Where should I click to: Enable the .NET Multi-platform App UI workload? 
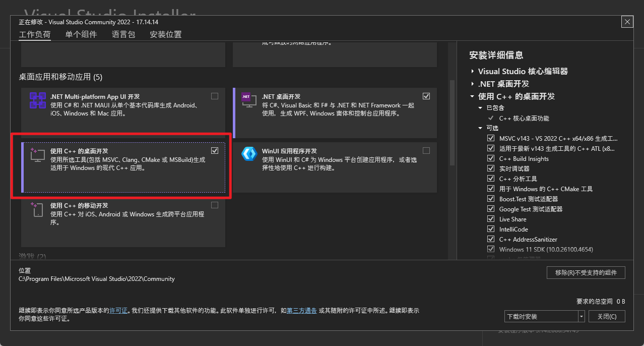[x=215, y=96]
